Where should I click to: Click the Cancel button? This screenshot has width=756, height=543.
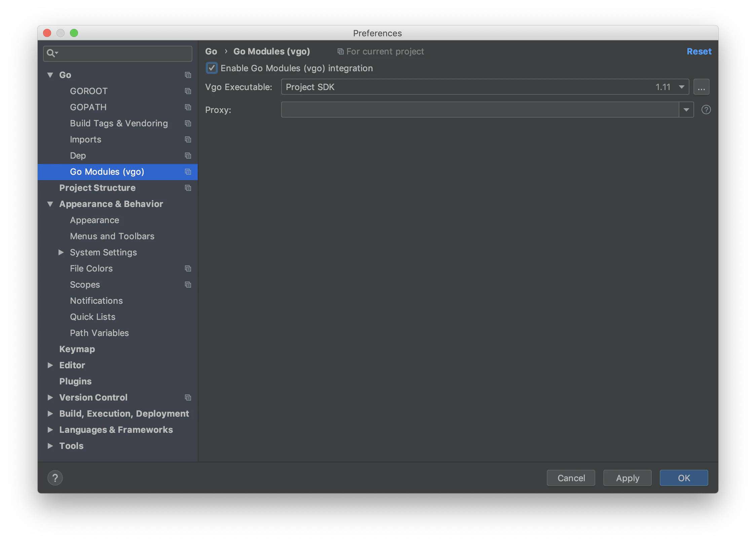tap(571, 478)
